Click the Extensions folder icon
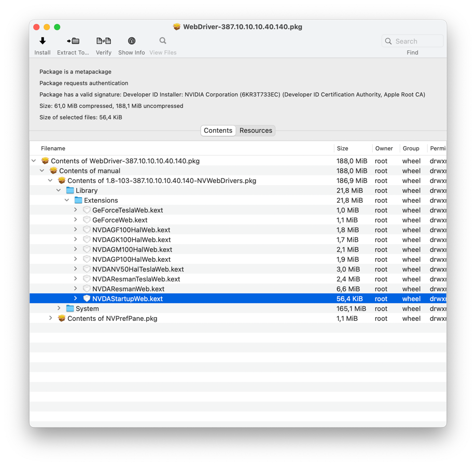Screen dimensions: 476x466 point(78,200)
